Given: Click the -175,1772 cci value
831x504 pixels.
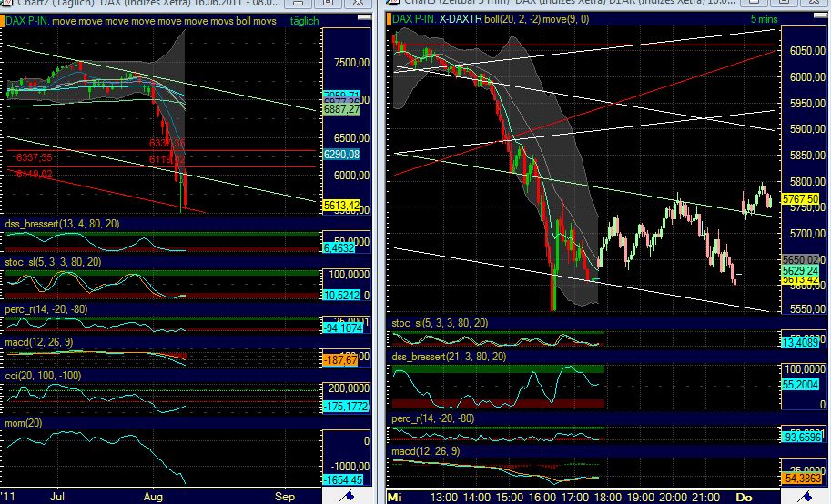Looking at the screenshot, I should tap(346, 407).
